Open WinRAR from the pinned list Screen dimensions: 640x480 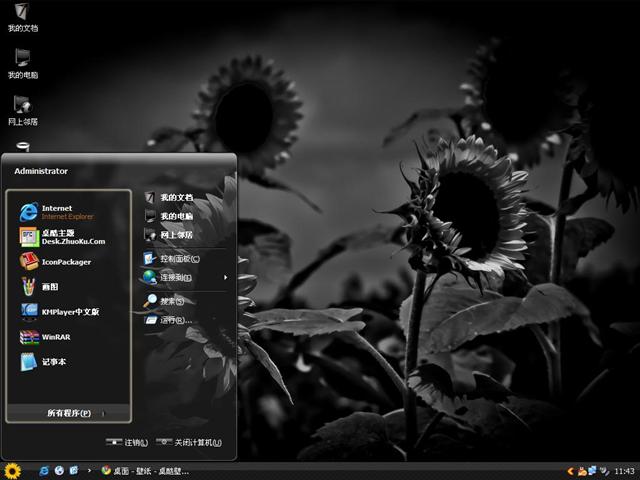(55, 337)
